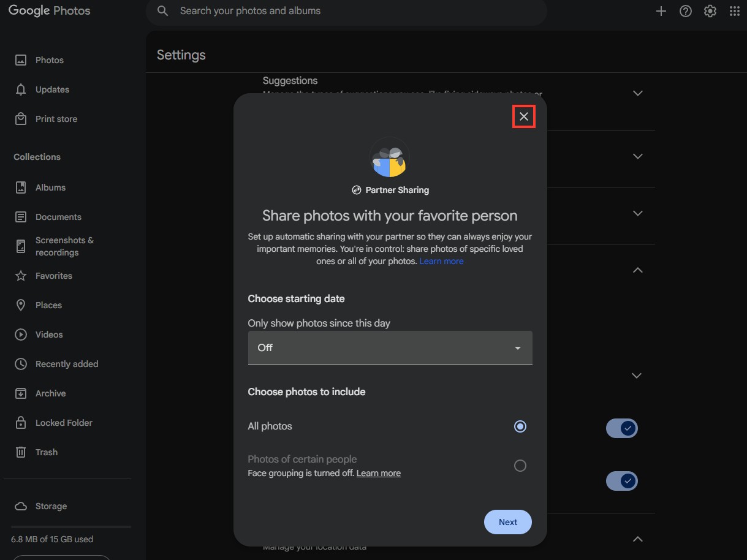Open Trash in sidebar
The width and height of the screenshot is (747, 560).
click(x=47, y=452)
